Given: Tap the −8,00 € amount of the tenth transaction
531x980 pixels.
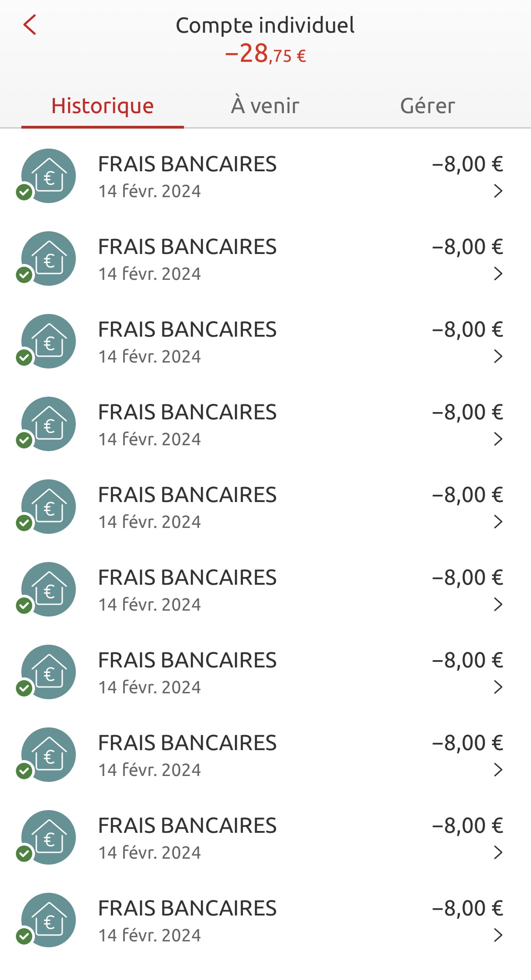Looking at the screenshot, I should (x=467, y=909).
